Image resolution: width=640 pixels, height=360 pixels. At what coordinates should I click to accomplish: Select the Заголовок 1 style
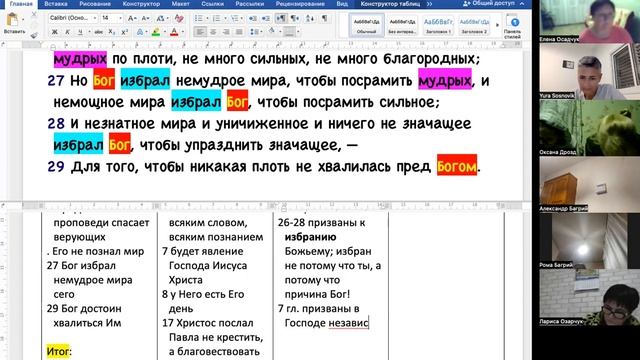(438, 25)
